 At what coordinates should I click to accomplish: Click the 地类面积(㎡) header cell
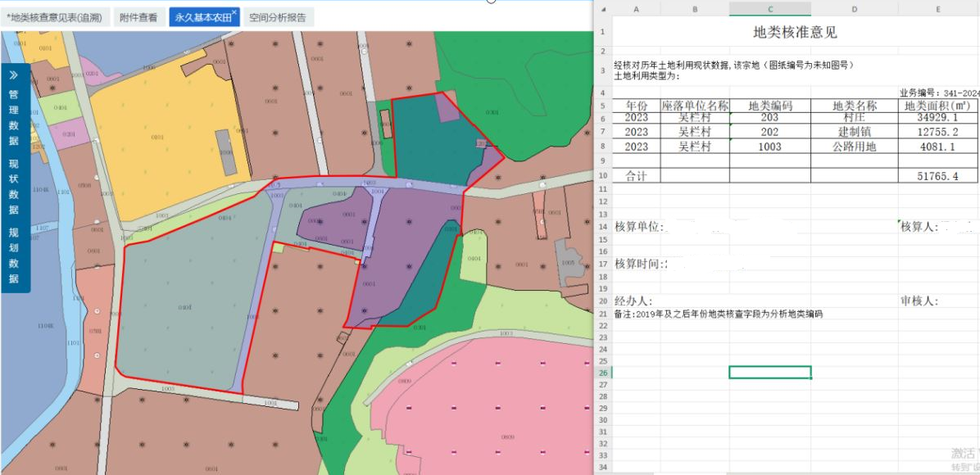(x=939, y=106)
